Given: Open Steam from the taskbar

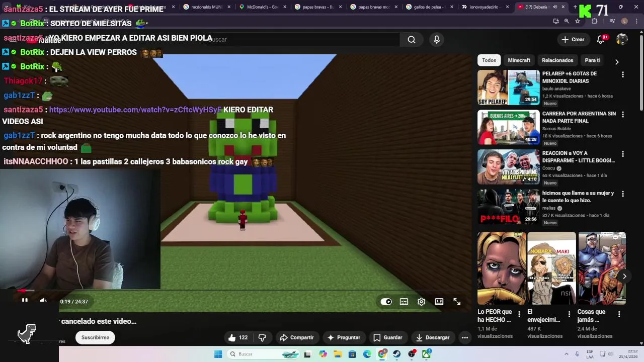Looking at the screenshot, I should point(397,354).
